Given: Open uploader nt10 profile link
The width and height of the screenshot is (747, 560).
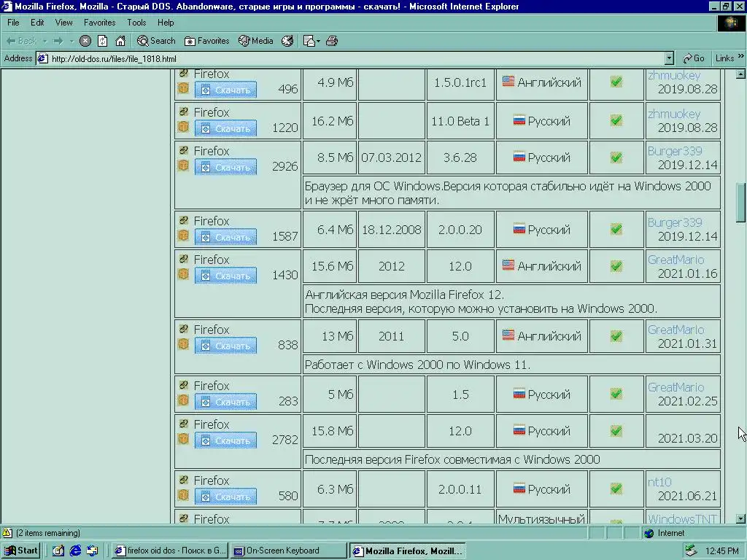Looking at the screenshot, I should (659, 482).
